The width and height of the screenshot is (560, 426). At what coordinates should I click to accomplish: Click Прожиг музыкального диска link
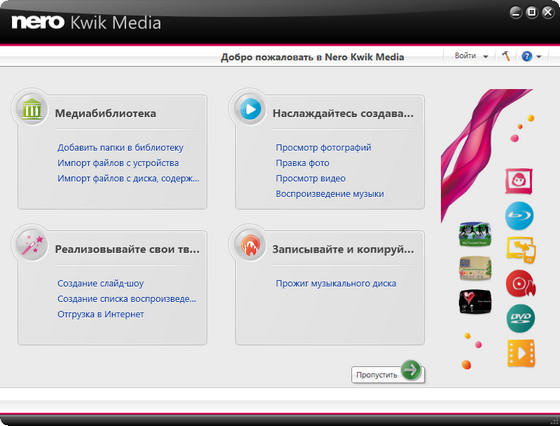tap(336, 283)
